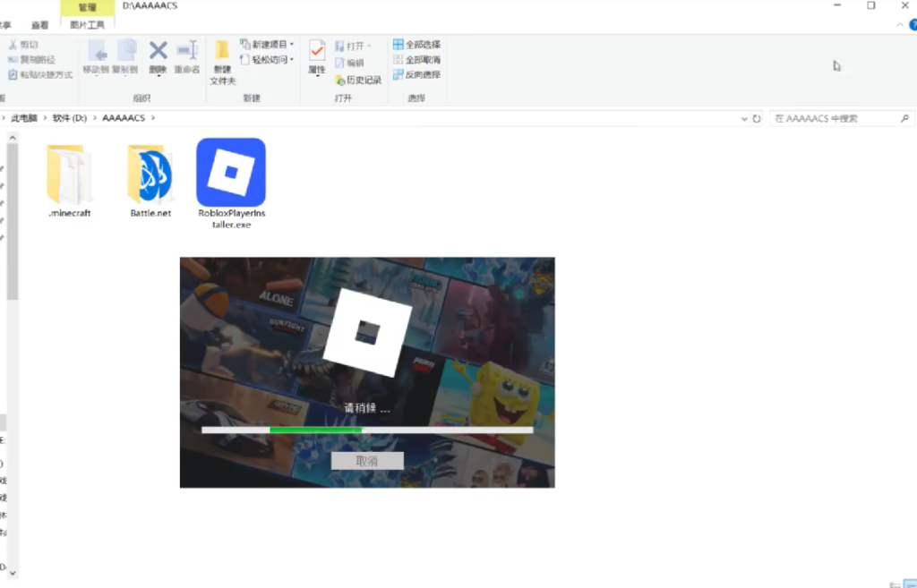Minimize the File Explorer window

click(837, 5)
